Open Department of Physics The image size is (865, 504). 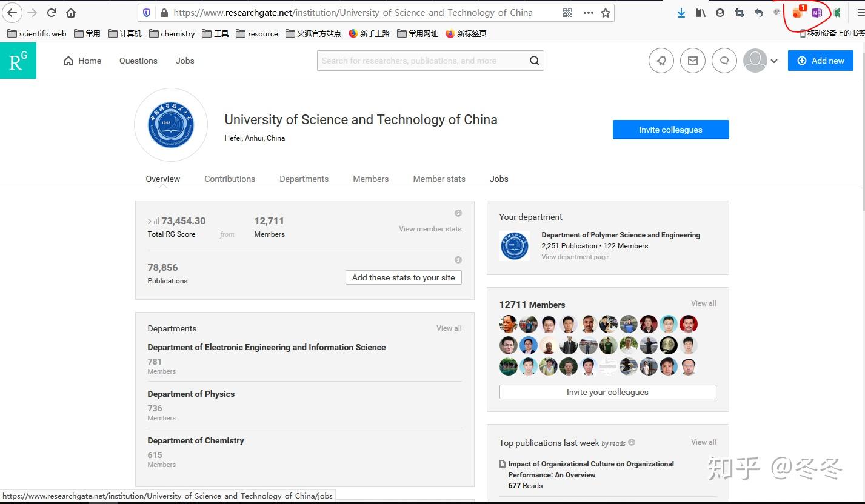(x=191, y=394)
